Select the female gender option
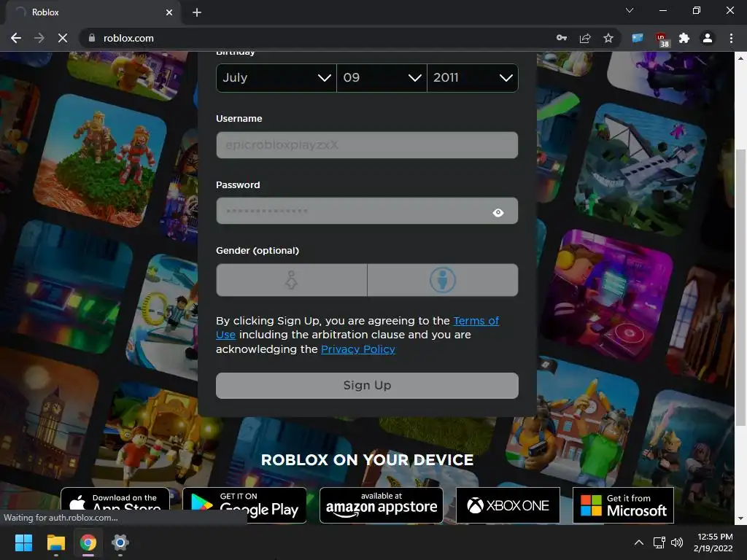The image size is (747, 560). tap(291, 280)
